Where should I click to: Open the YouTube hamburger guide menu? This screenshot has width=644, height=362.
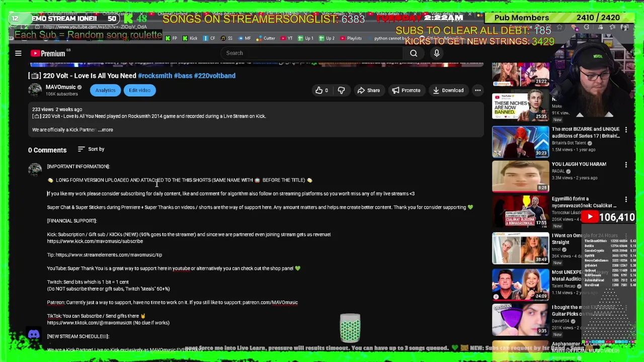(18, 53)
